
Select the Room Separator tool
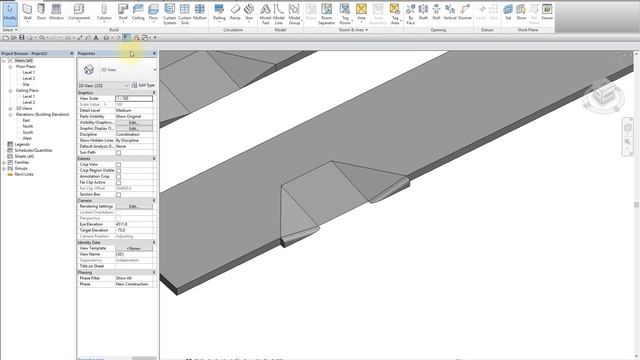click(327, 14)
